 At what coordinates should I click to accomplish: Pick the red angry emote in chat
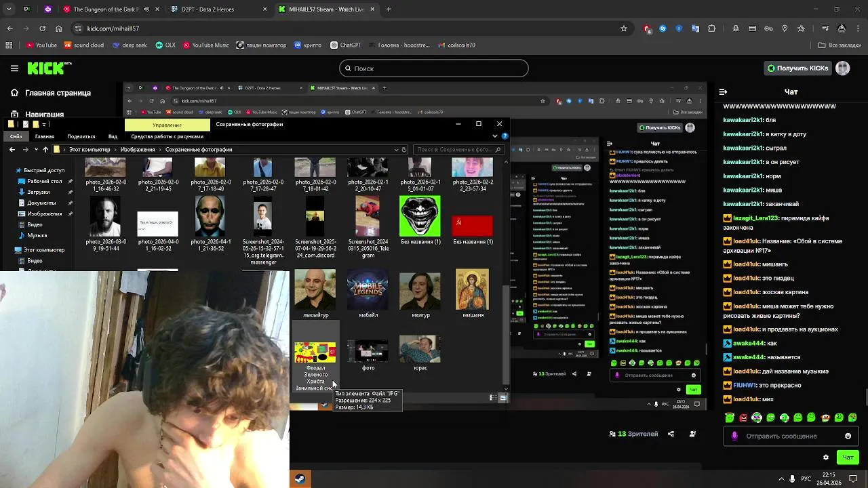(x=743, y=418)
